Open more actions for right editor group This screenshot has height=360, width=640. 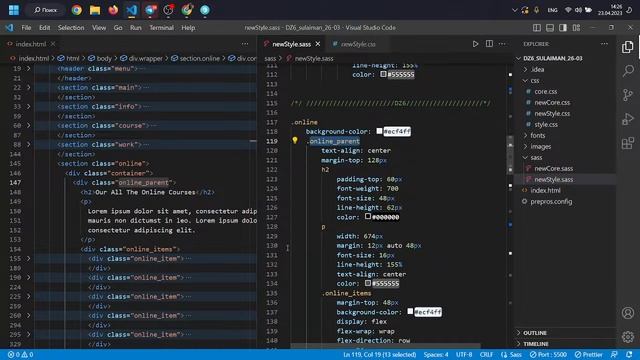coord(502,44)
